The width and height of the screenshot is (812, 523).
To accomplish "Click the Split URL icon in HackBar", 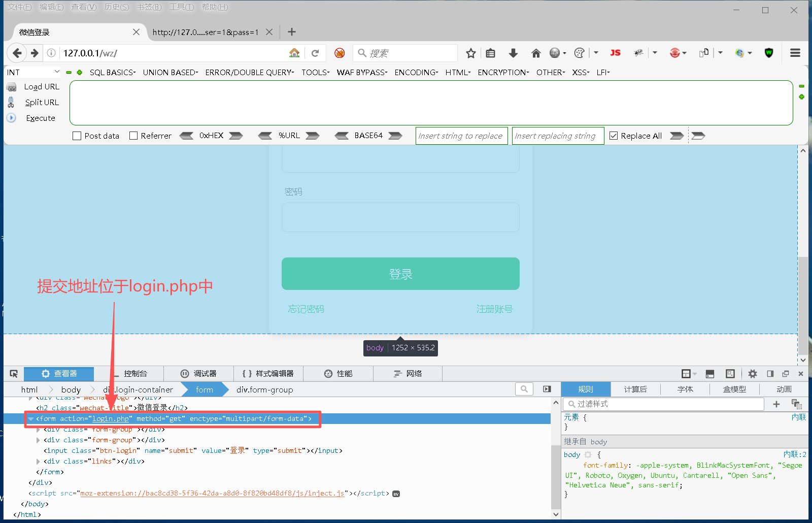I will click(11, 103).
